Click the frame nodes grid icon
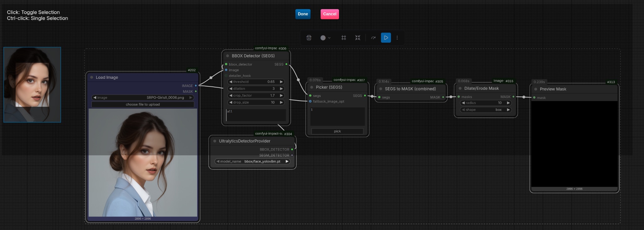The height and width of the screenshot is (230, 644). click(x=344, y=38)
